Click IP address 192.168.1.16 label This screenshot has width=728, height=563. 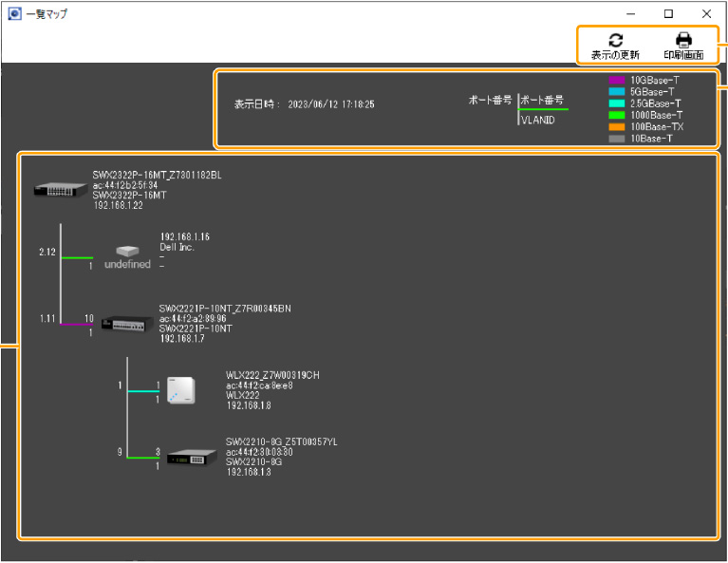tap(185, 236)
